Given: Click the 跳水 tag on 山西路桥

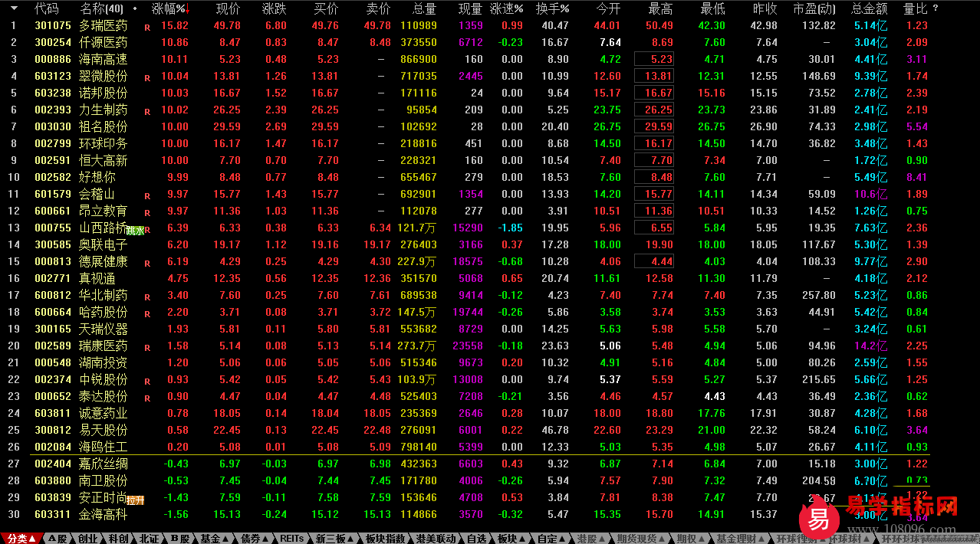Looking at the screenshot, I should click(x=135, y=229).
